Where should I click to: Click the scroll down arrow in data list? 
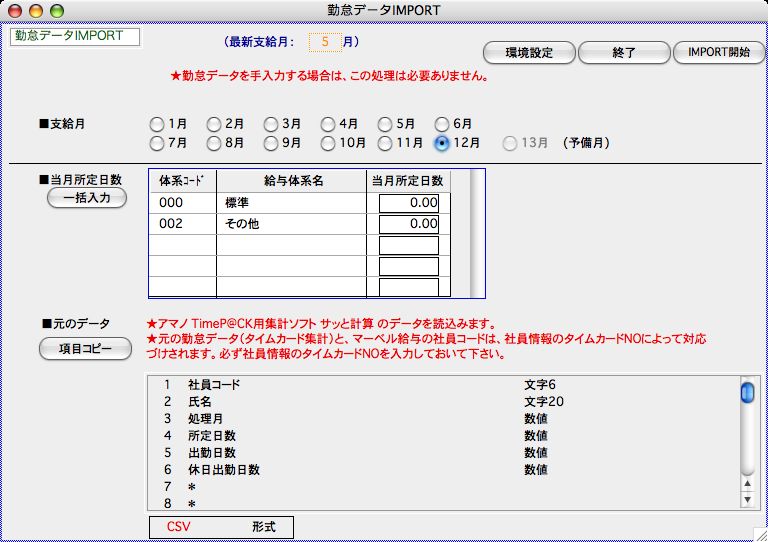coord(747,498)
